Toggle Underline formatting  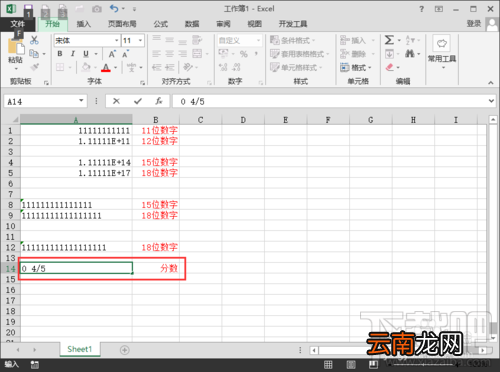[86, 54]
